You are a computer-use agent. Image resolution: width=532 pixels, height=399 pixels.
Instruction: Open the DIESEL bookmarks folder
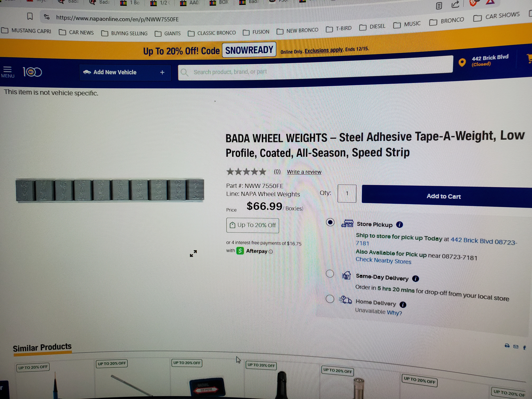click(x=372, y=27)
